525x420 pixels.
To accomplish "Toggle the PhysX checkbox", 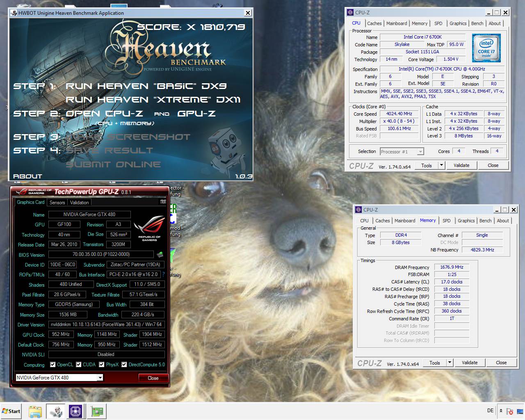I will 102,364.
